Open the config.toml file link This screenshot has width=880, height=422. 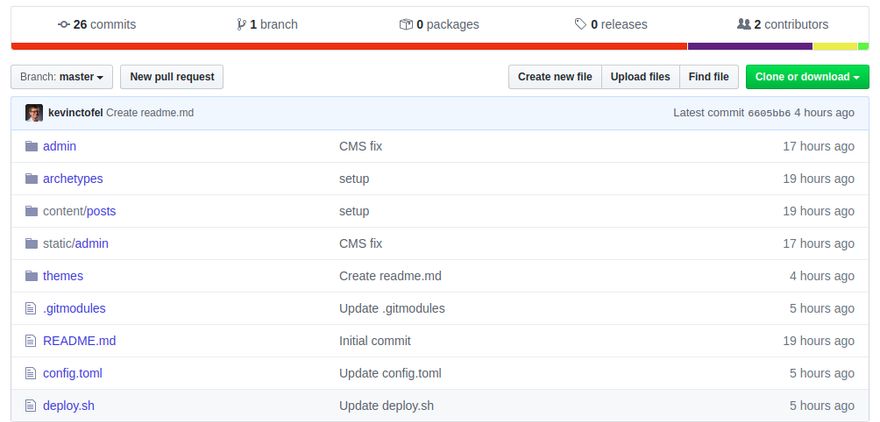pos(72,373)
